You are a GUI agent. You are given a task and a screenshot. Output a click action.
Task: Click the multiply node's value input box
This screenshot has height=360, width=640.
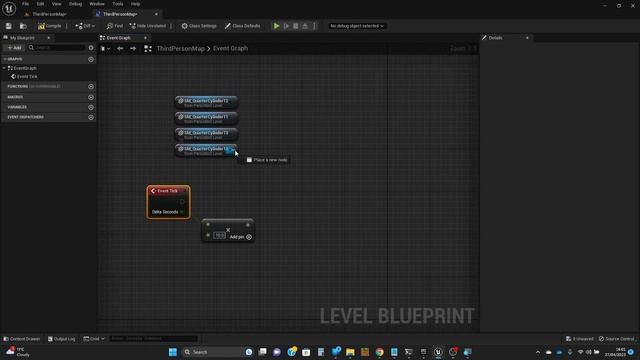(x=219, y=236)
